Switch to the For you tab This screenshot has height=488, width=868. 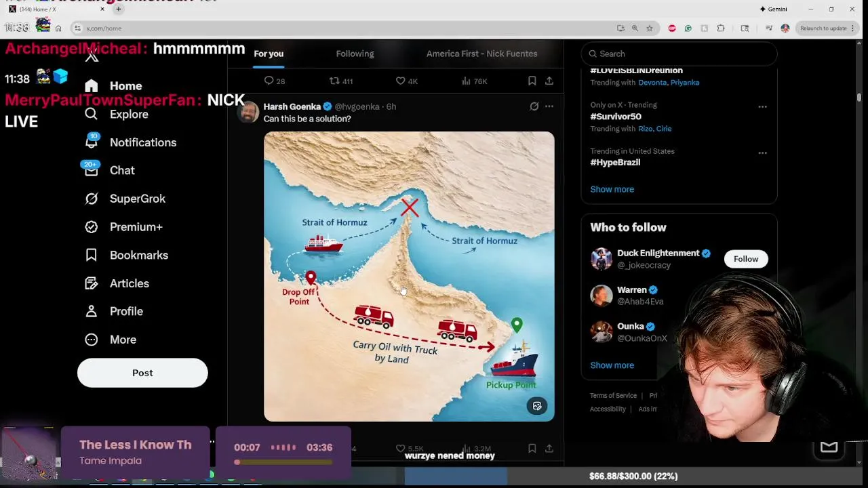coord(269,54)
